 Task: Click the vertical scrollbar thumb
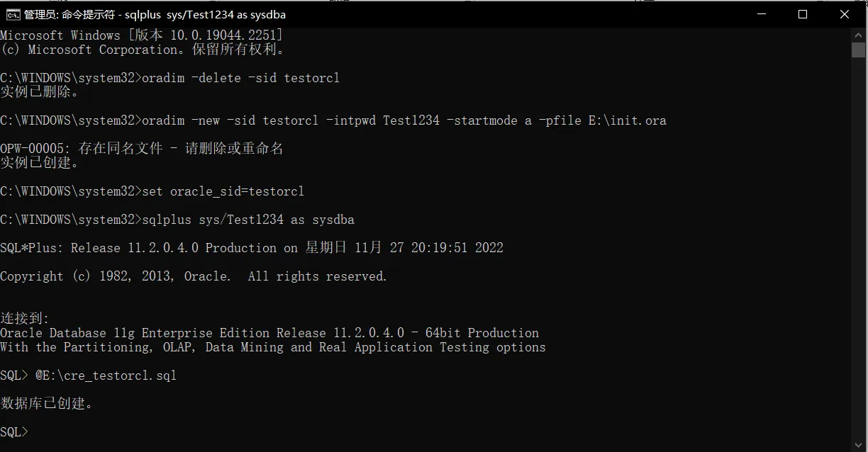[x=858, y=50]
